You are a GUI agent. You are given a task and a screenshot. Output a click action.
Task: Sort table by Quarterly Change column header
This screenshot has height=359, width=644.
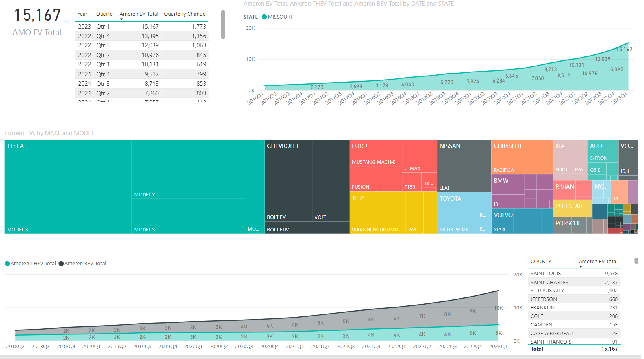pos(184,14)
